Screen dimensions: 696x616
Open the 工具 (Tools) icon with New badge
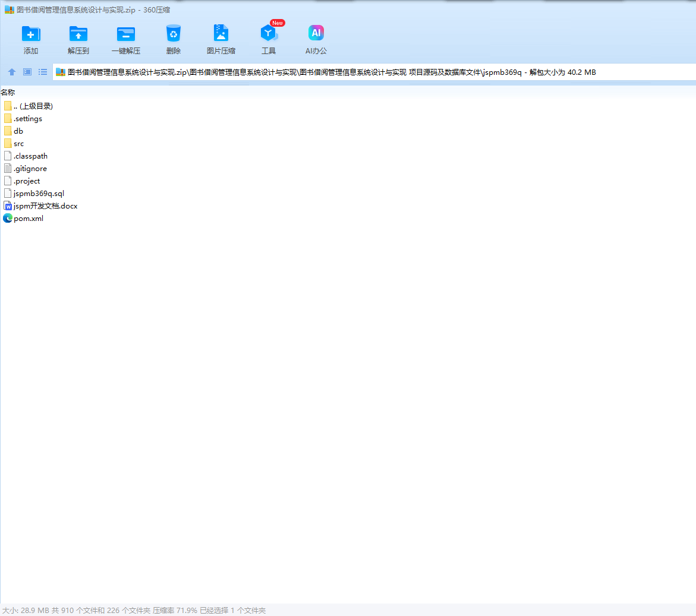tap(269, 33)
